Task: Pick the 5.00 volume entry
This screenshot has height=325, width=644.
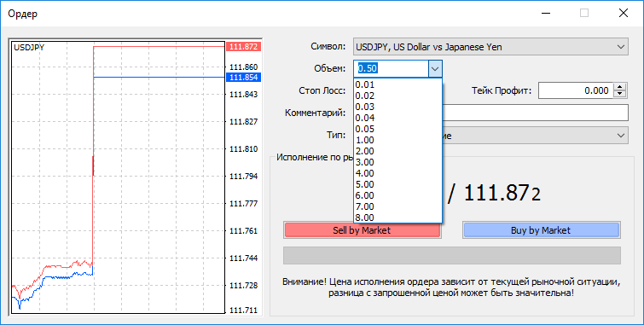Action: [397, 185]
